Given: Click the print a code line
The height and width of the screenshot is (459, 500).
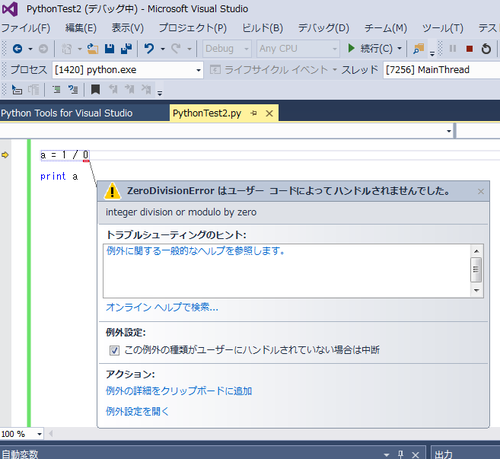Looking at the screenshot, I should 59,176.
